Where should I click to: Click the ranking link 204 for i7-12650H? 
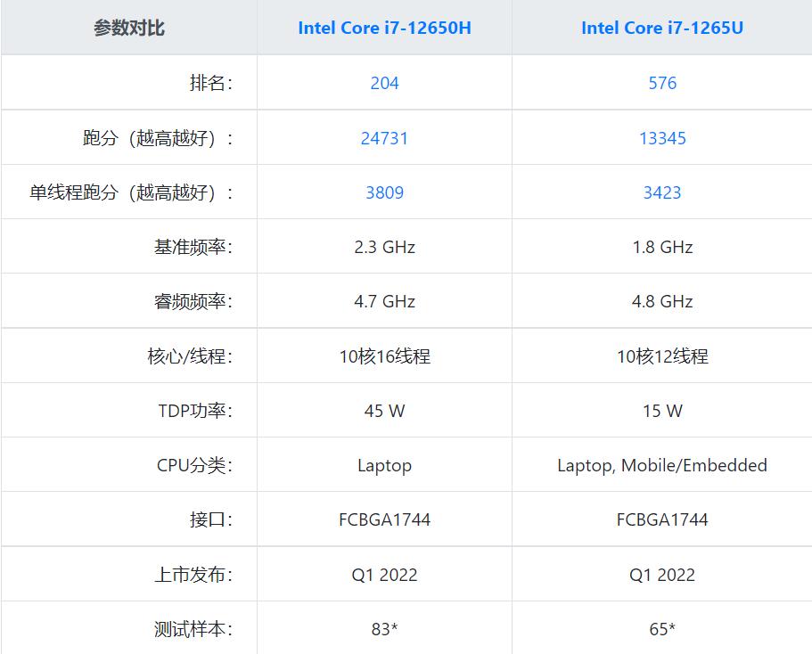point(383,83)
